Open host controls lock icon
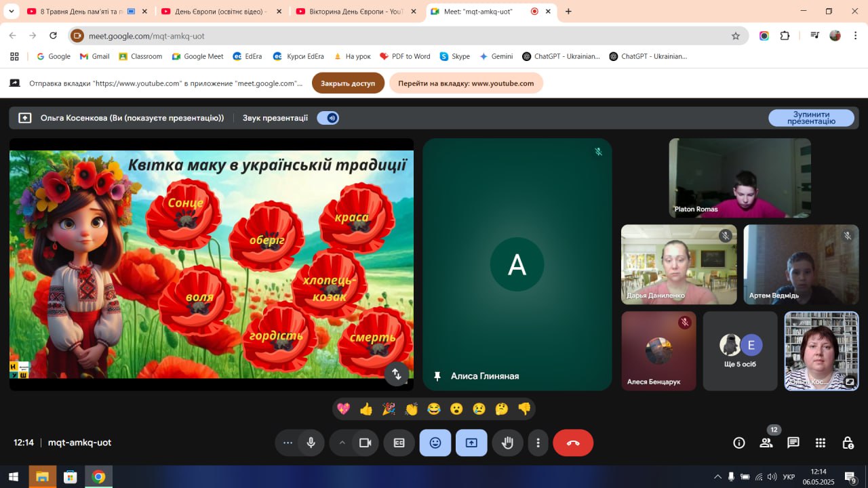Image resolution: width=868 pixels, height=488 pixels. pos(847,443)
